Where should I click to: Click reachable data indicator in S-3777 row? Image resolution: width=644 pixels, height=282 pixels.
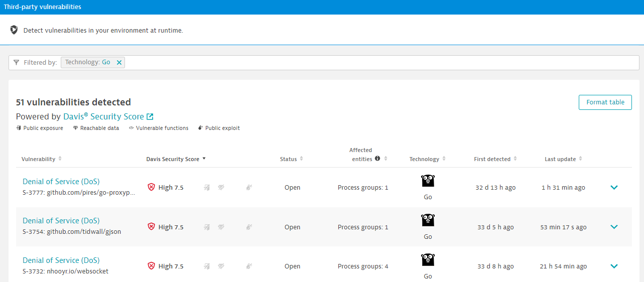point(220,188)
